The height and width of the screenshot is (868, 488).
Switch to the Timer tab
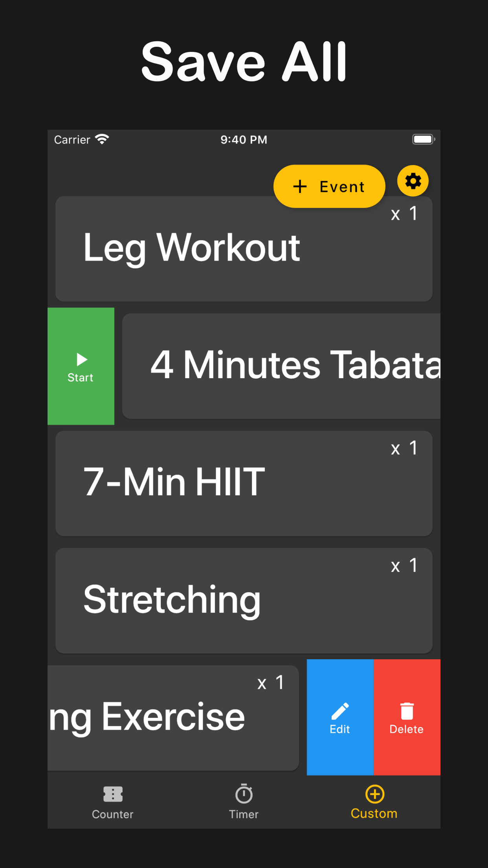(244, 802)
